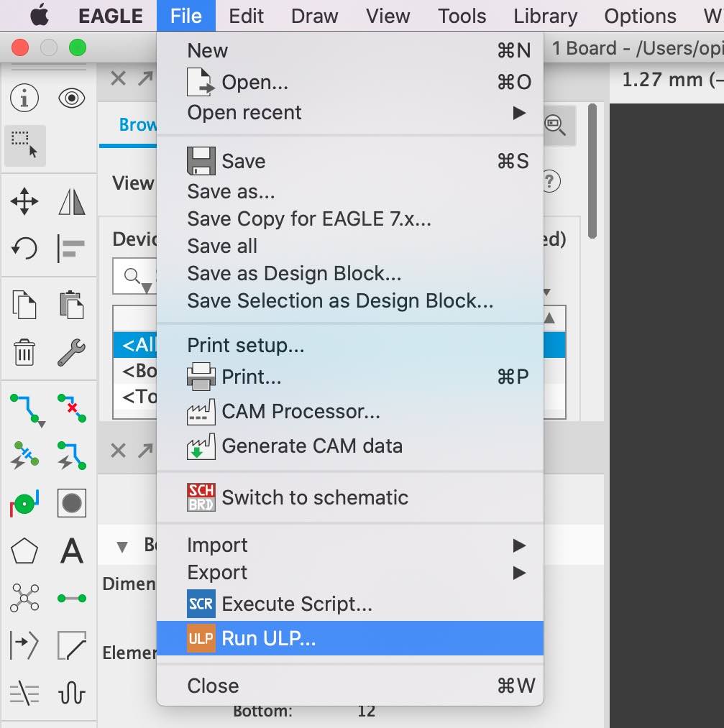Select the Quick Route signal tool

click(71, 456)
